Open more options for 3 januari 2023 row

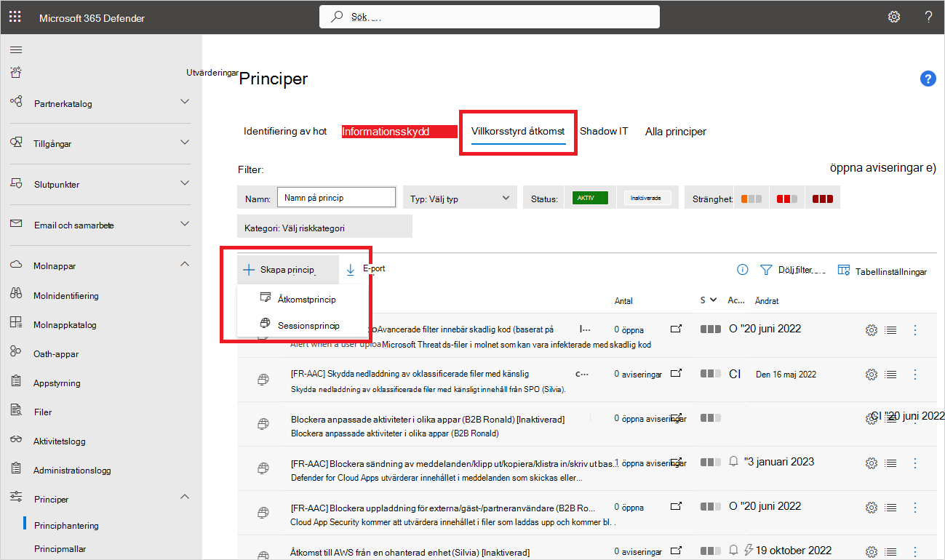click(x=915, y=463)
